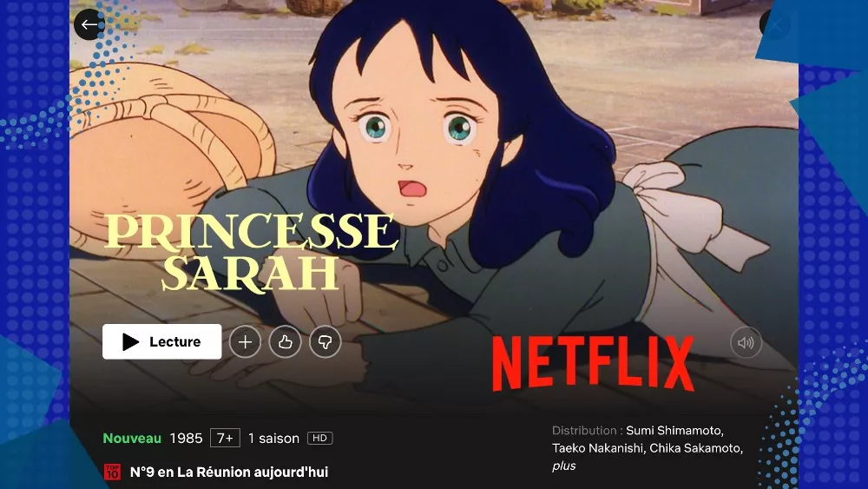The width and height of the screenshot is (868, 489).
Task: Rate the show with thumbs up
Action: pos(285,341)
